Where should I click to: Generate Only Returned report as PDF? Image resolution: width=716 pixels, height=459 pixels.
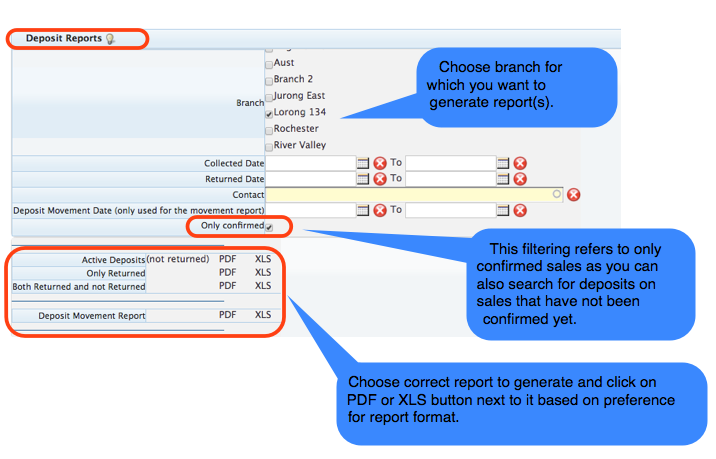point(227,273)
